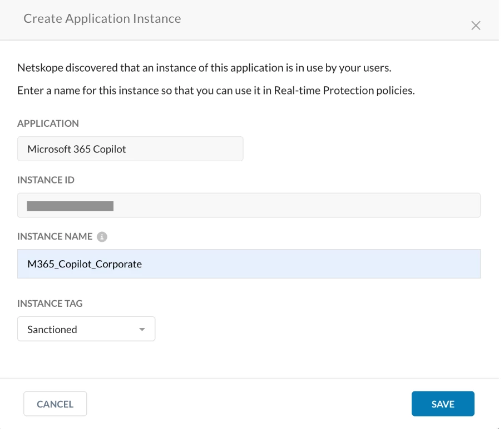Click the INSTANCE NAME field label
Image resolution: width=504 pixels, height=437 pixels.
pyautogui.click(x=55, y=237)
